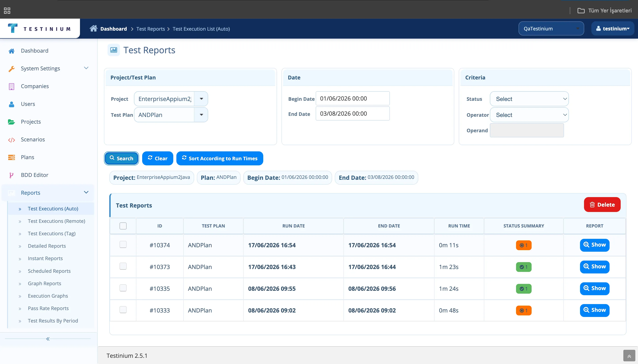Viewport: 638px width, 364px height.
Task: Click the orange status badge for #10374
Action: [523, 245]
